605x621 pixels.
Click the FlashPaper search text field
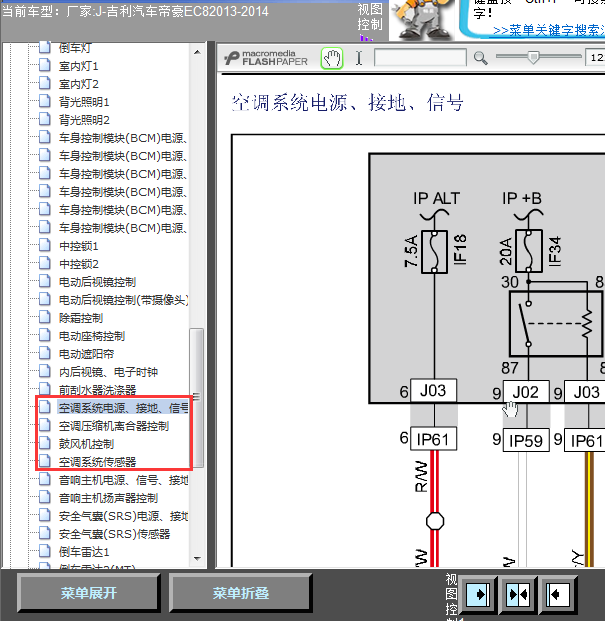(x=420, y=58)
